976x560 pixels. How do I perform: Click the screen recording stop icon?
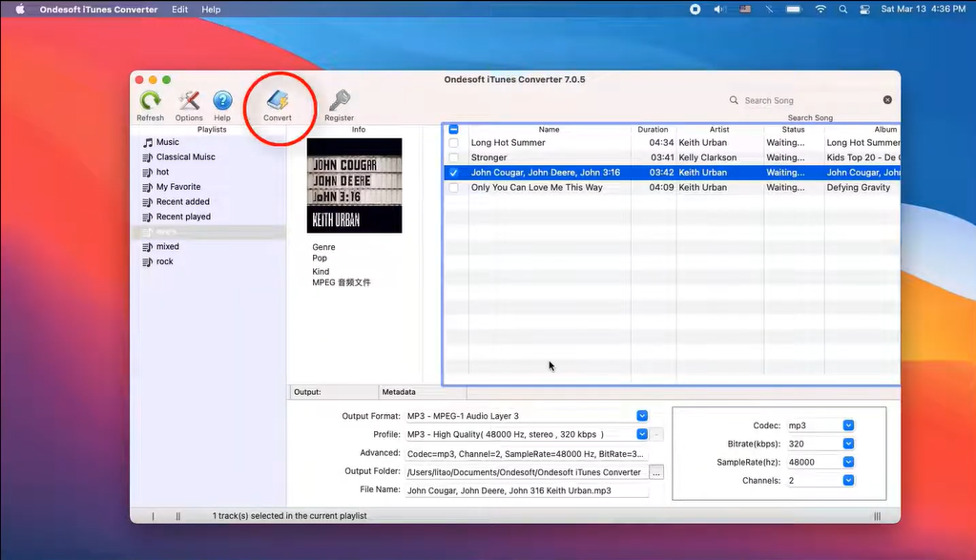click(696, 10)
